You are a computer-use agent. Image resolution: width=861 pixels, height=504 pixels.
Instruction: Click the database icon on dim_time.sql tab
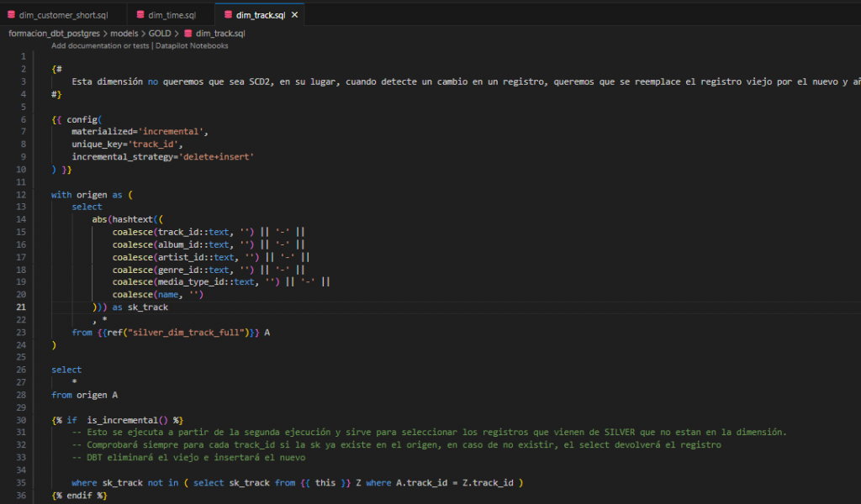tap(139, 14)
